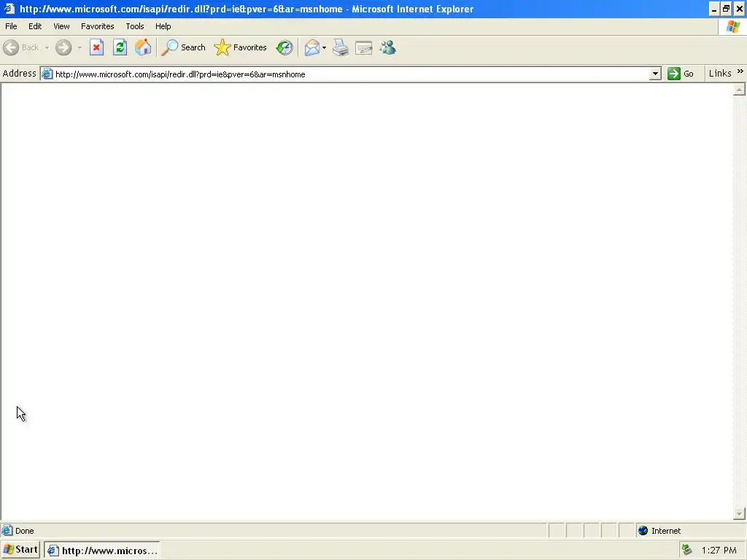Restore down the Internet Explorer window
Image resolution: width=747 pixels, height=560 pixels.
(x=726, y=9)
